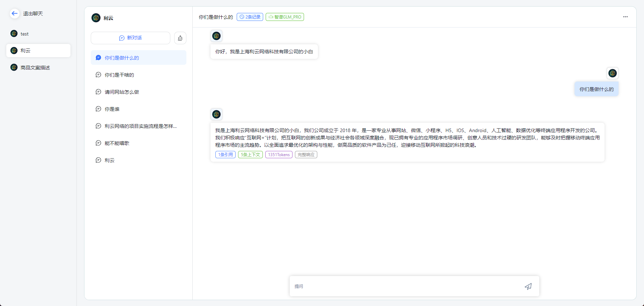Click chat bubble icon beside 能不能唱歌
Viewport: 644px width, 306px height.
[x=98, y=143]
